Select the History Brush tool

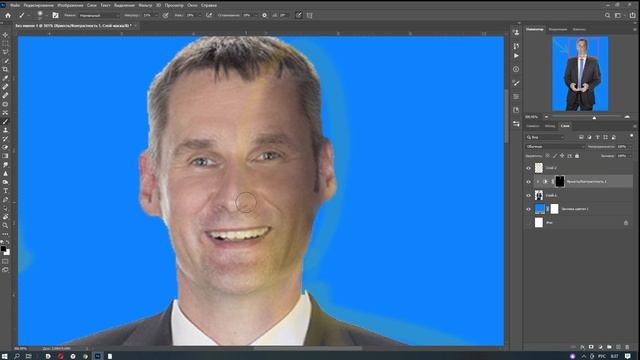5,138
